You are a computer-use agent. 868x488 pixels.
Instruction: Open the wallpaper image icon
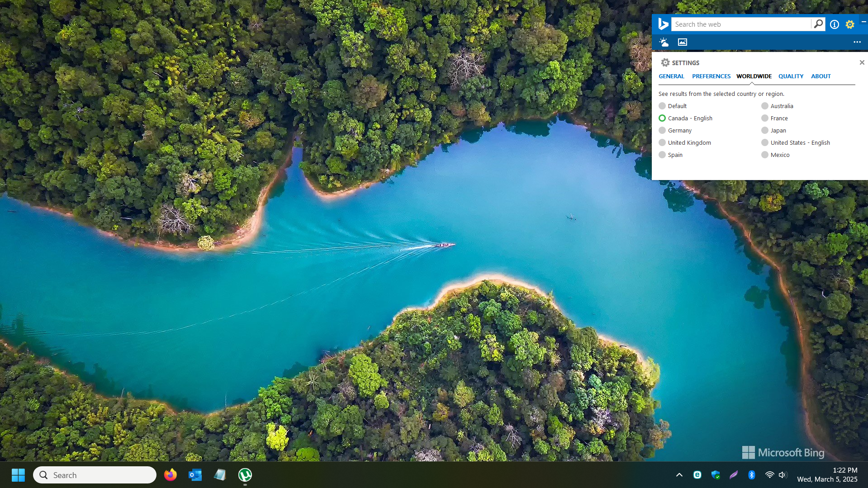coord(683,42)
